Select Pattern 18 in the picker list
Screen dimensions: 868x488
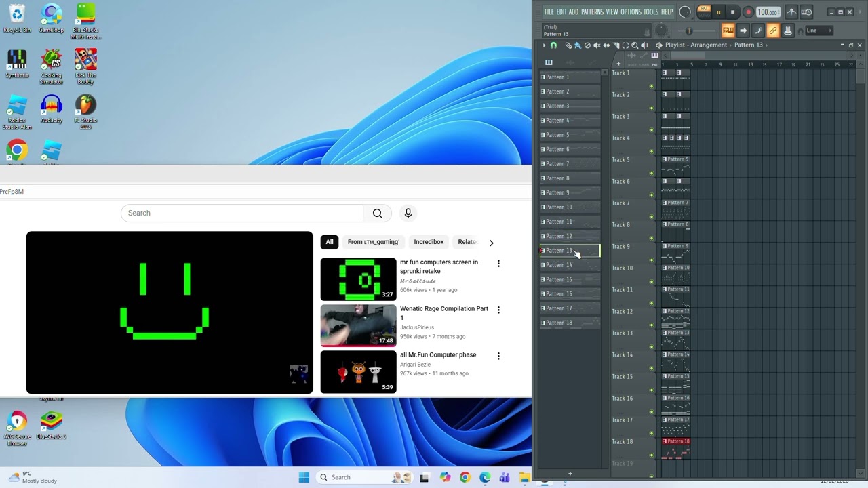pyautogui.click(x=570, y=323)
